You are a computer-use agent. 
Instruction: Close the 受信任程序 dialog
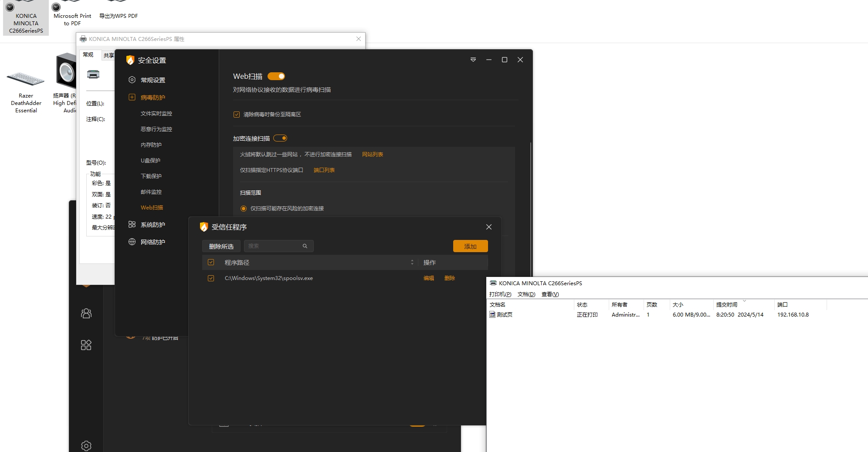[x=489, y=227]
